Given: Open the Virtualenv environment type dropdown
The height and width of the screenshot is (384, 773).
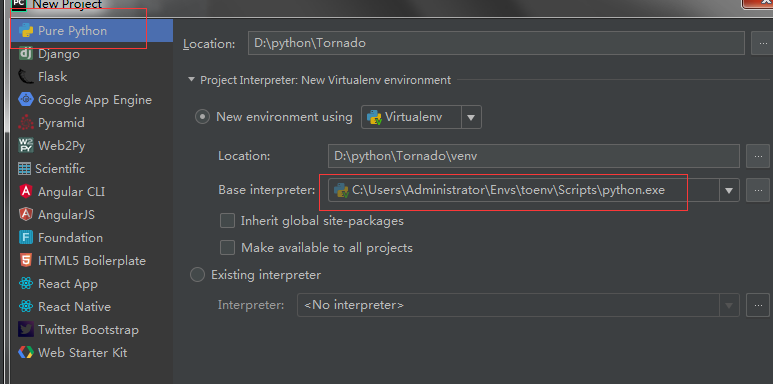Looking at the screenshot, I should point(421,117).
